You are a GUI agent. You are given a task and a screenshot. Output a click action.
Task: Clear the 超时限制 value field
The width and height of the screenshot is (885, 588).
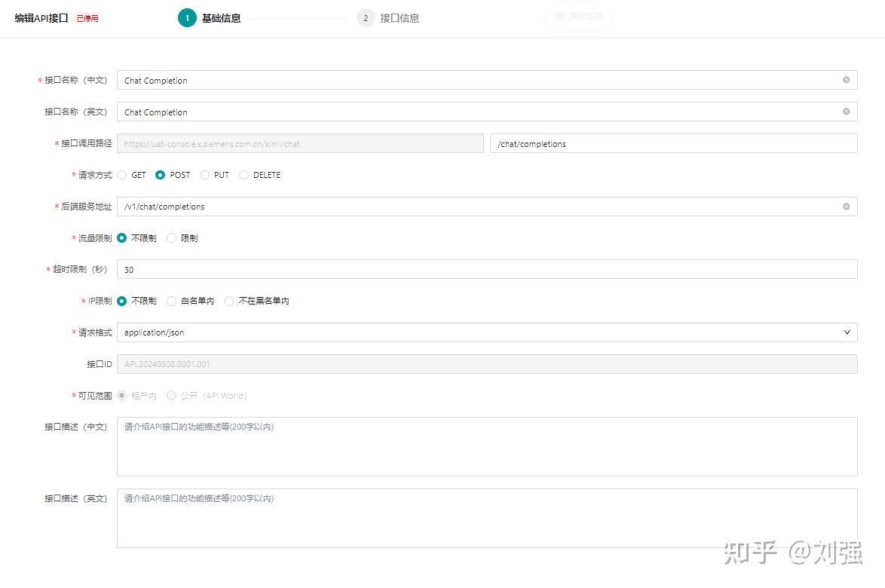487,269
